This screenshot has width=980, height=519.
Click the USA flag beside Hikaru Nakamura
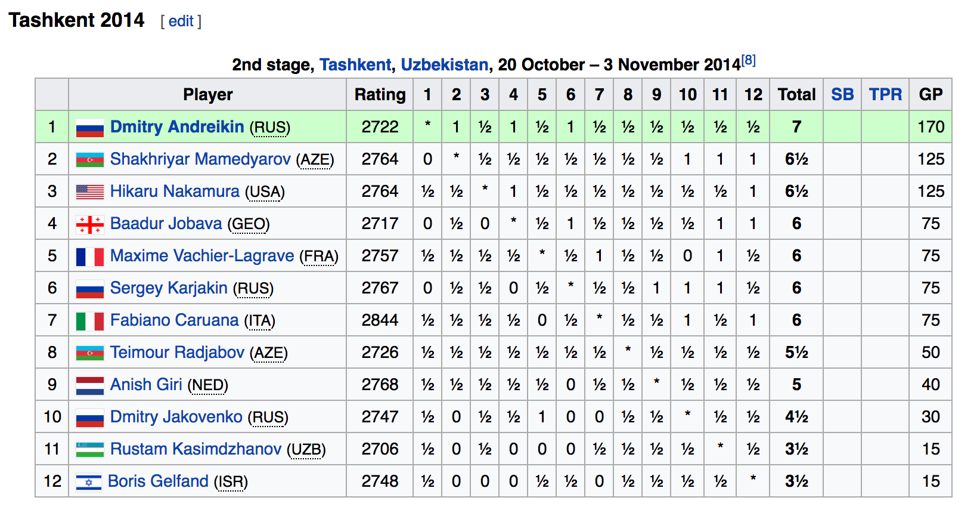point(90,192)
